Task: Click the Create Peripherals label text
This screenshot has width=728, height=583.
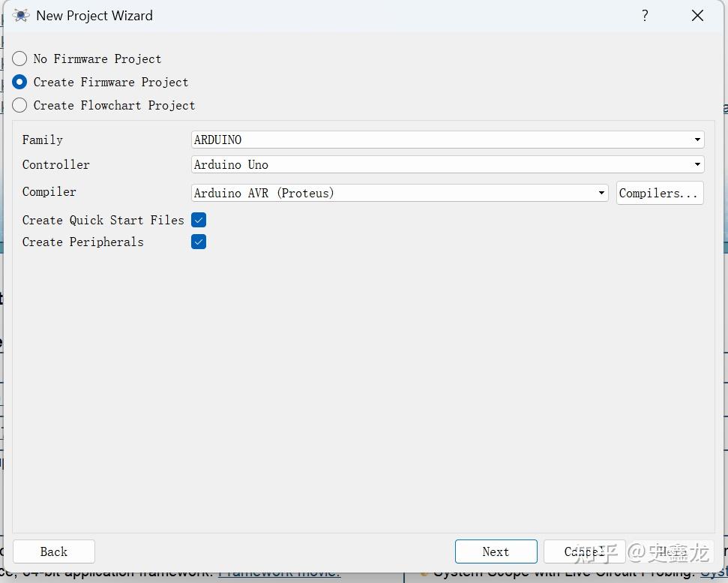Action: pos(83,242)
